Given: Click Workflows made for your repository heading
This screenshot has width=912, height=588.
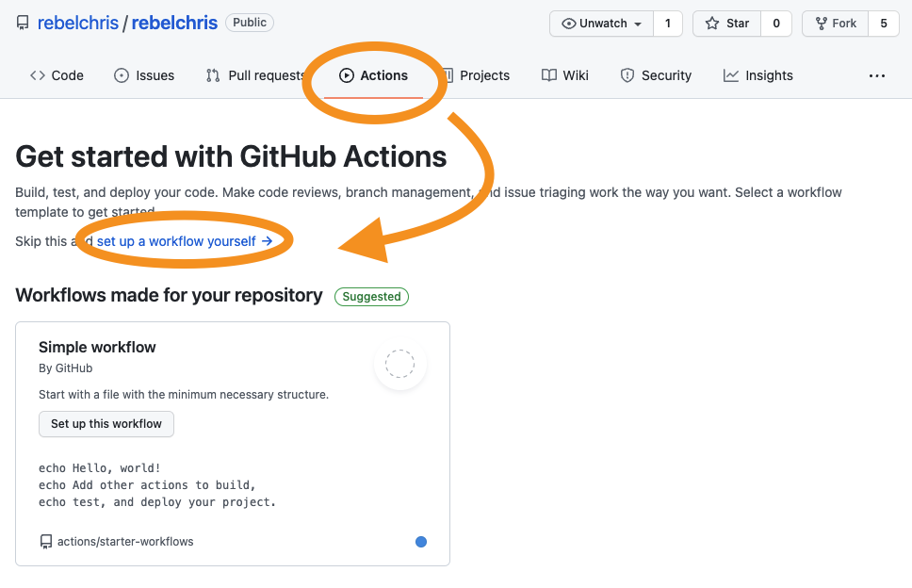Looking at the screenshot, I should tap(169, 296).
